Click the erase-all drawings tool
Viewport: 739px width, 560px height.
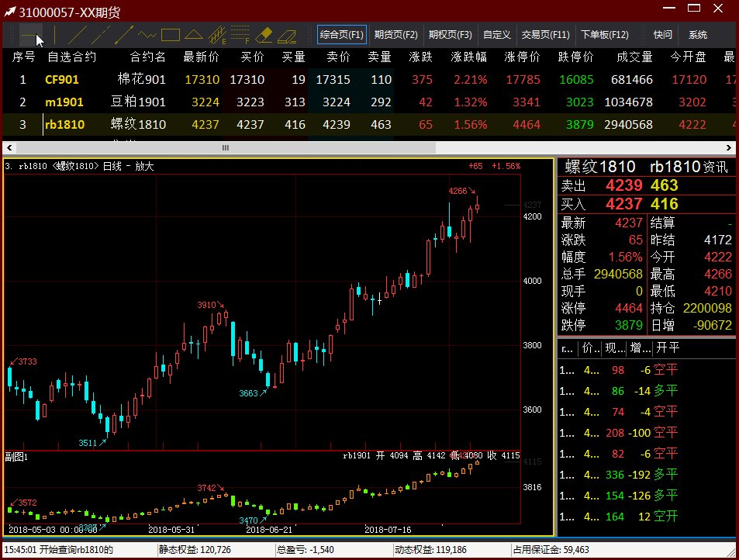(287, 35)
